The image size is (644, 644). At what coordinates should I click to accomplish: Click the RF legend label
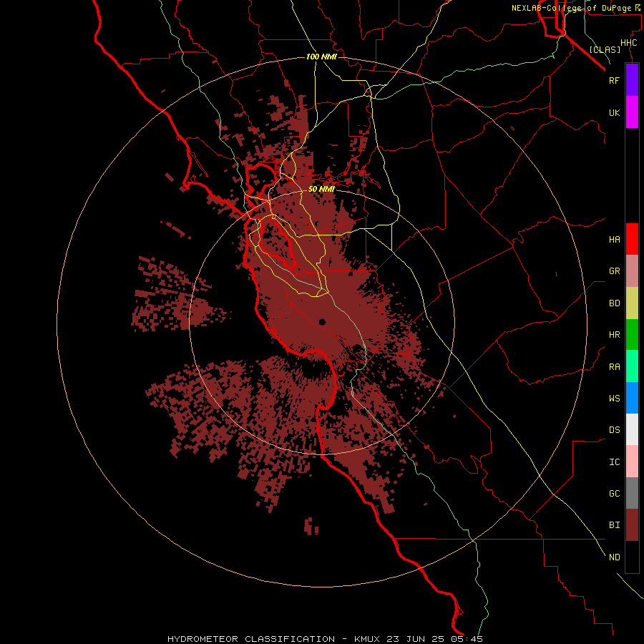pyautogui.click(x=614, y=80)
